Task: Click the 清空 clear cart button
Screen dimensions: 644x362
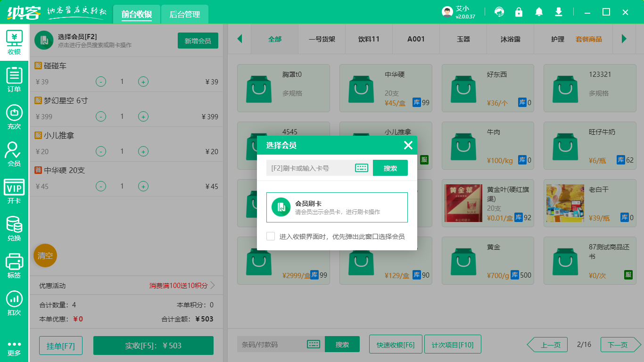Action: click(45, 255)
